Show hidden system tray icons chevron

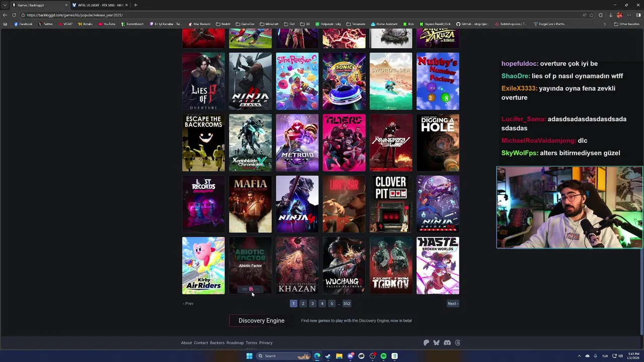[x=580, y=356]
